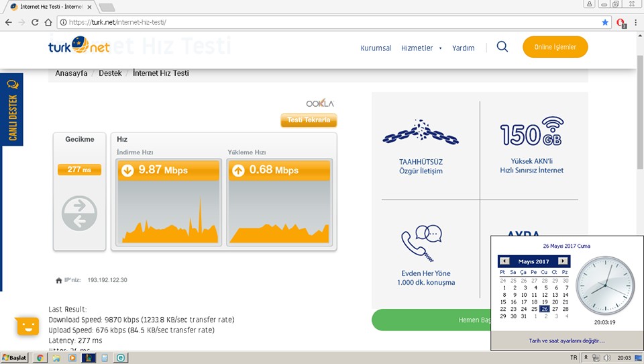Viewport: 644px width, 364px height.
Task: Click the Online İşlemler button
Action: click(x=555, y=47)
